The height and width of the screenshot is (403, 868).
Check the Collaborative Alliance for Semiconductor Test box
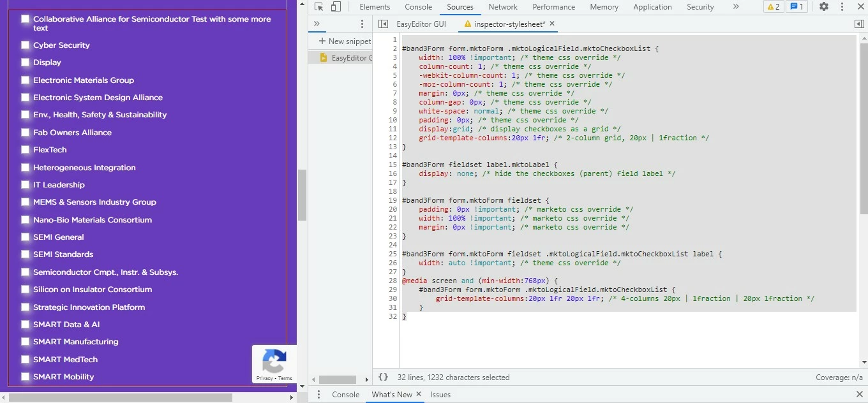[26, 19]
